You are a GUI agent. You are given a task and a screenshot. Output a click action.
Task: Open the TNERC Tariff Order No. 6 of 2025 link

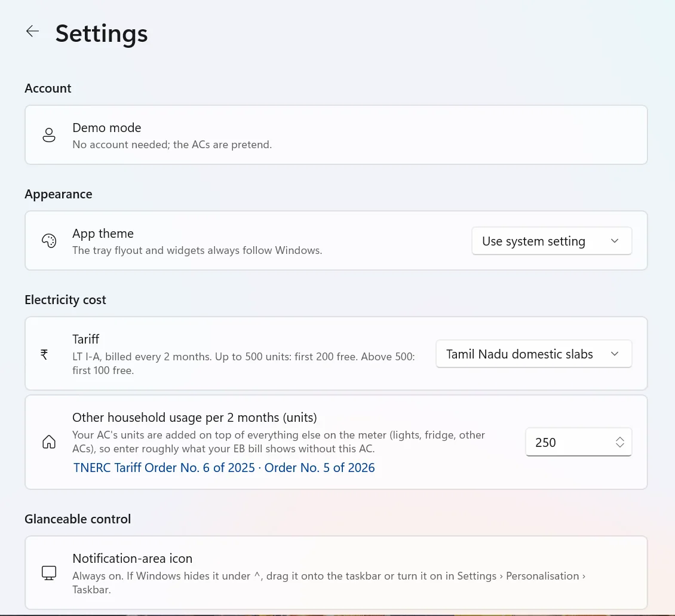pyautogui.click(x=164, y=467)
